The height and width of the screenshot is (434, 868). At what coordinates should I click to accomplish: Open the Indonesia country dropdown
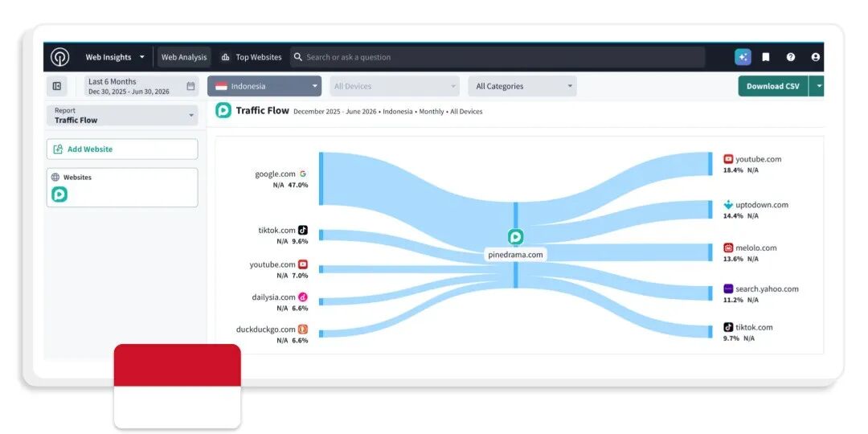click(x=264, y=86)
